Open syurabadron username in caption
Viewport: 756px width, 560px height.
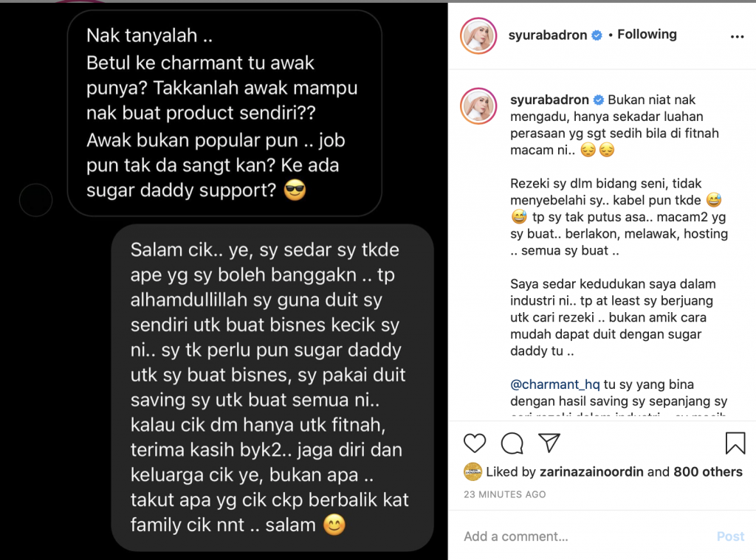point(549,100)
